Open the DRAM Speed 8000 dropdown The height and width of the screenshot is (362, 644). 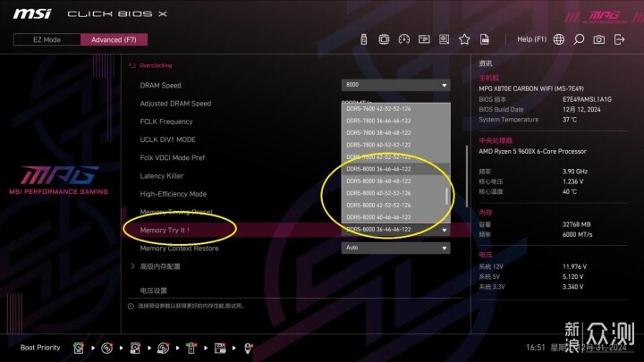395,85
